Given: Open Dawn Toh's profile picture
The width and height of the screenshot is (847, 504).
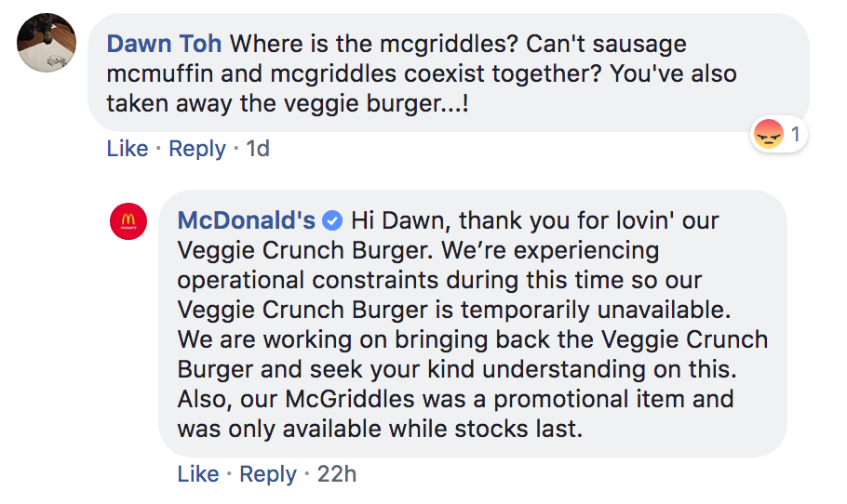Looking at the screenshot, I should [x=47, y=43].
